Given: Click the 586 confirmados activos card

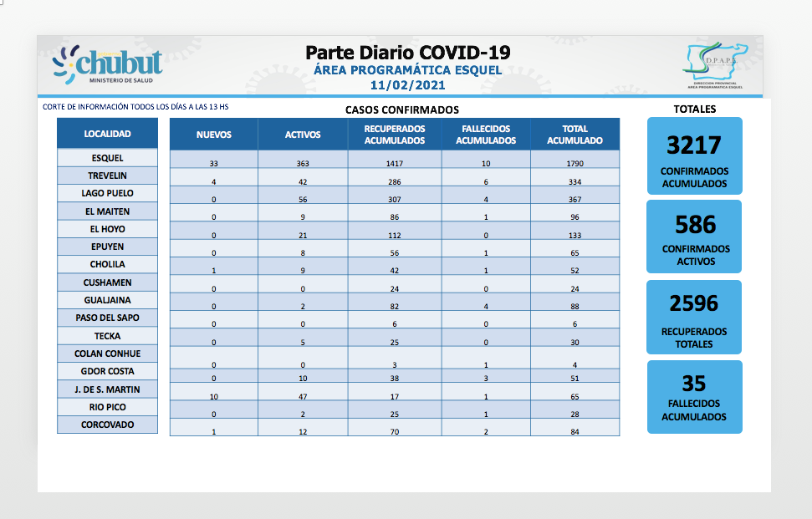Looking at the screenshot, I should click(694, 237).
